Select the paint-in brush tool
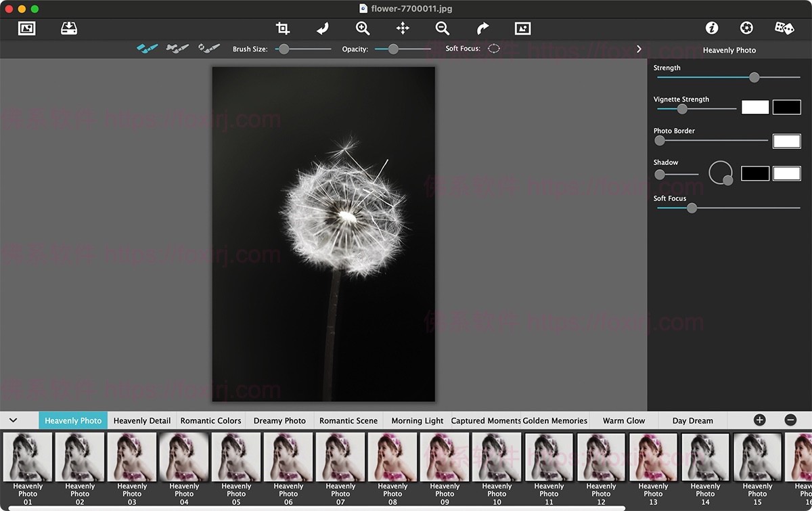Image resolution: width=812 pixels, height=511 pixels. click(147, 48)
